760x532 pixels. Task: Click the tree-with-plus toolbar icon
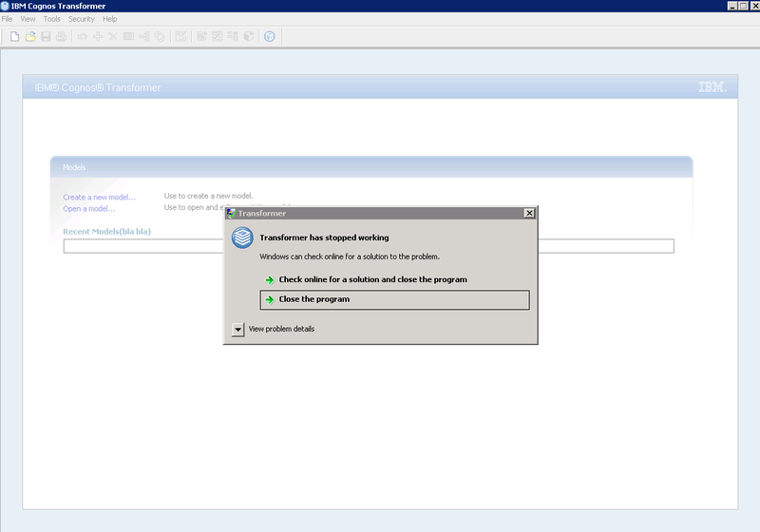[233, 37]
